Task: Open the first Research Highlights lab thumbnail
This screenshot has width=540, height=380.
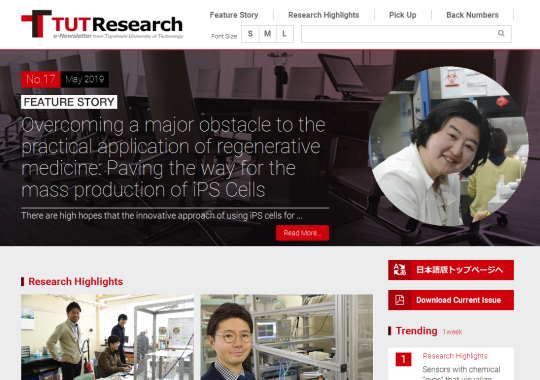Action: tap(107, 337)
